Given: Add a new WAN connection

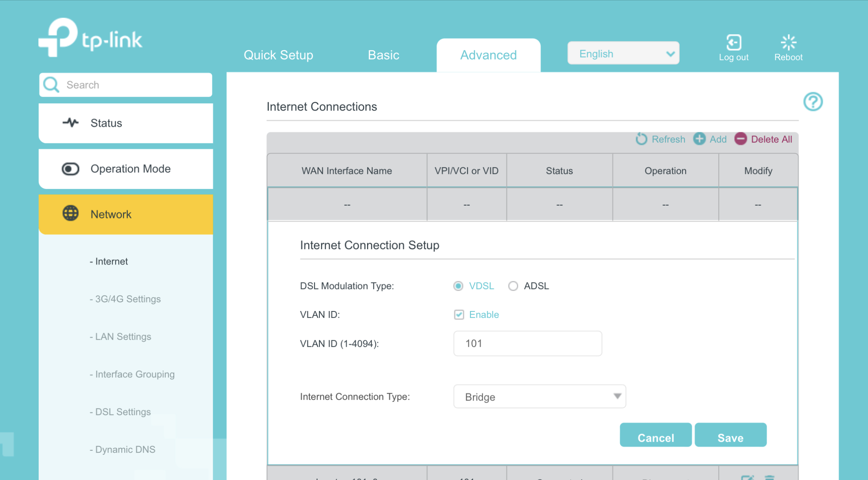Looking at the screenshot, I should pos(710,139).
